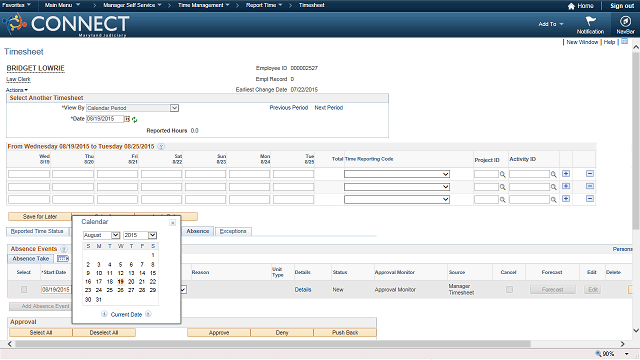The width and height of the screenshot is (640, 360).
Task: Open Time Reporting Code dropdown in third row
Action: pyautogui.click(x=445, y=200)
